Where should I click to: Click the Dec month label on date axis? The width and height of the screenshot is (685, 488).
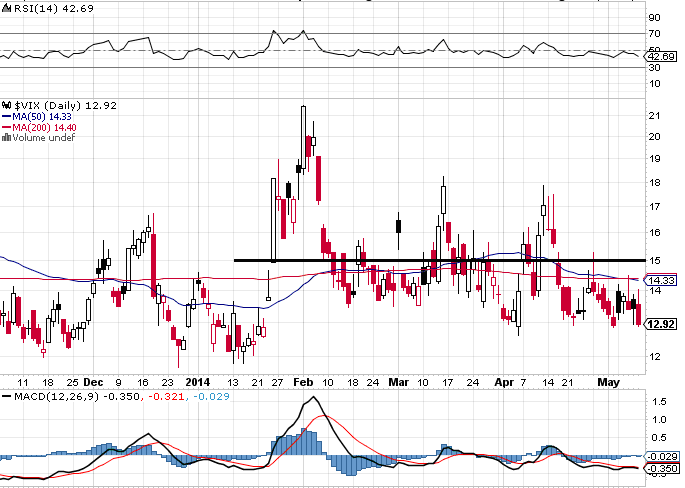(x=93, y=382)
